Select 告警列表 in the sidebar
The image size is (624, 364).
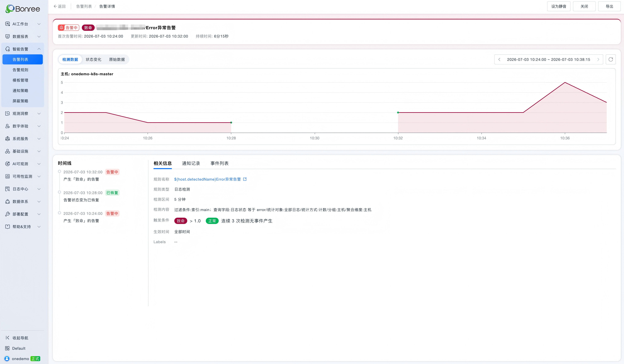click(x=22, y=59)
